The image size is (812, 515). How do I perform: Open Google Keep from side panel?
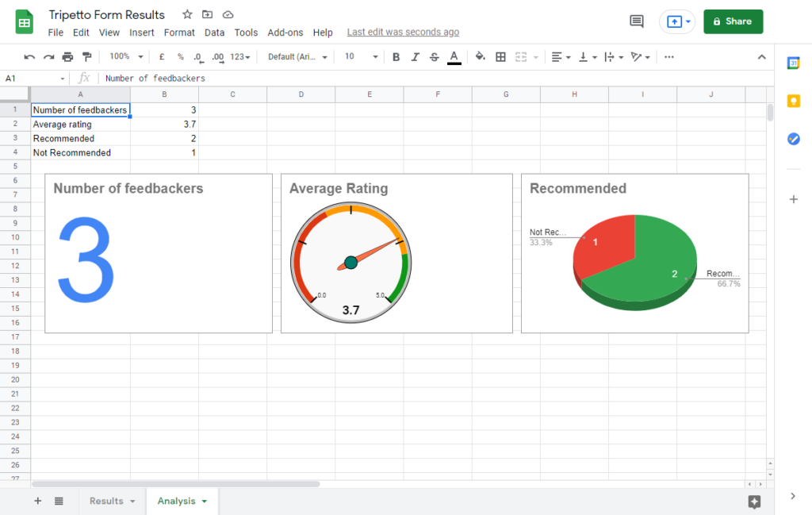pyautogui.click(x=793, y=101)
